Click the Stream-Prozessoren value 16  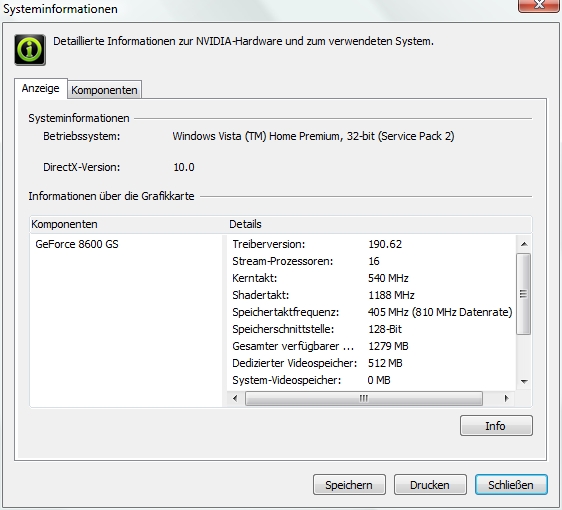[374, 261]
